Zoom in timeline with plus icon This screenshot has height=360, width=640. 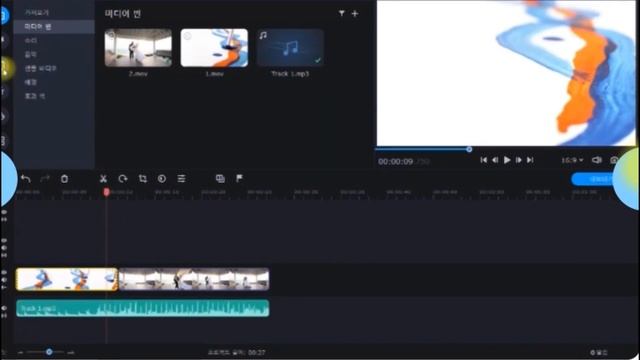click(x=71, y=352)
